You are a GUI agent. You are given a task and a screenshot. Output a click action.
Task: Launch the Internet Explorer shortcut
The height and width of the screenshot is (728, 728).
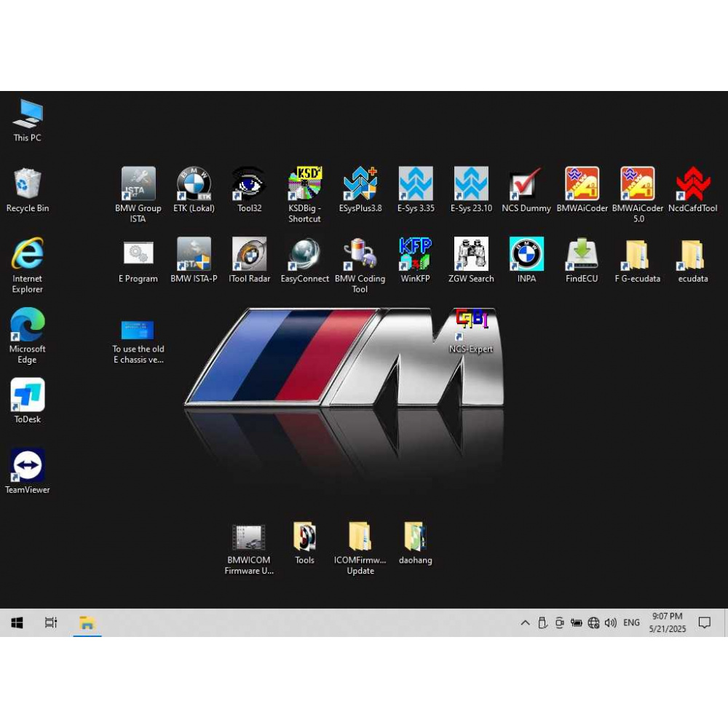pos(27,265)
